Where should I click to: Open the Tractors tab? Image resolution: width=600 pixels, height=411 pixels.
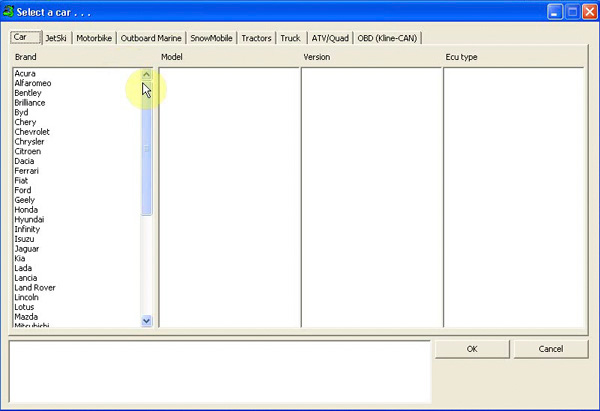(x=256, y=38)
